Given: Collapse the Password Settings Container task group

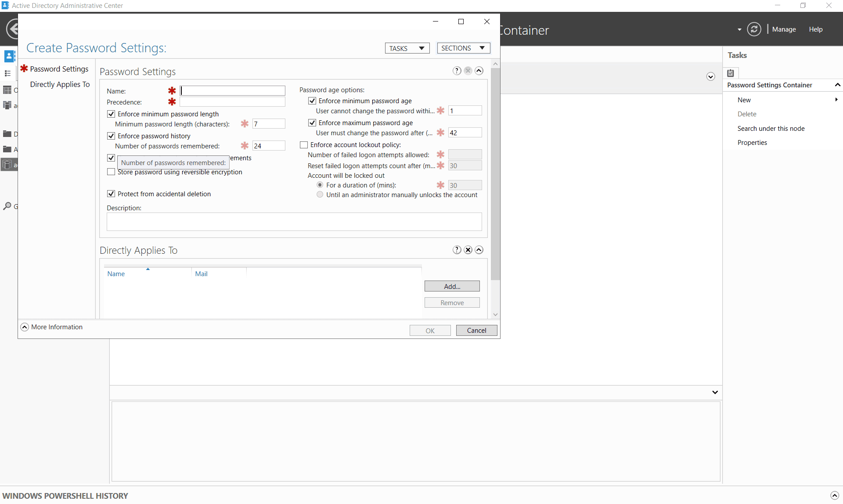Looking at the screenshot, I should click(x=838, y=85).
